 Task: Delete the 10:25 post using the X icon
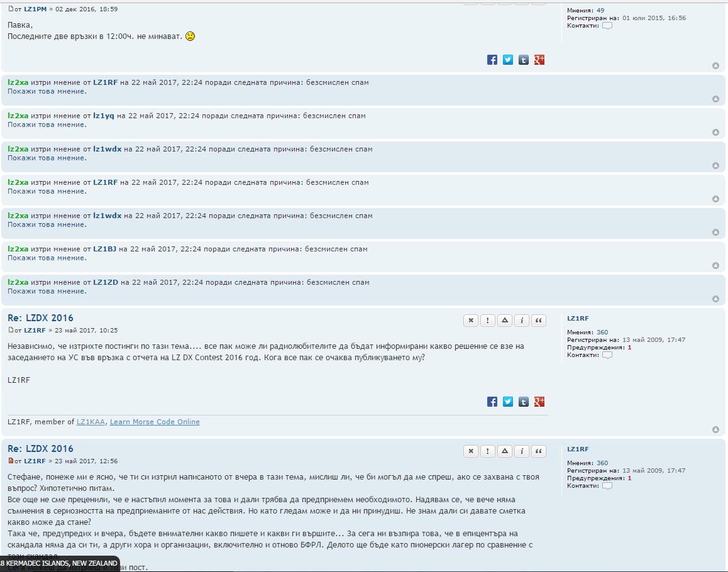pyautogui.click(x=470, y=321)
